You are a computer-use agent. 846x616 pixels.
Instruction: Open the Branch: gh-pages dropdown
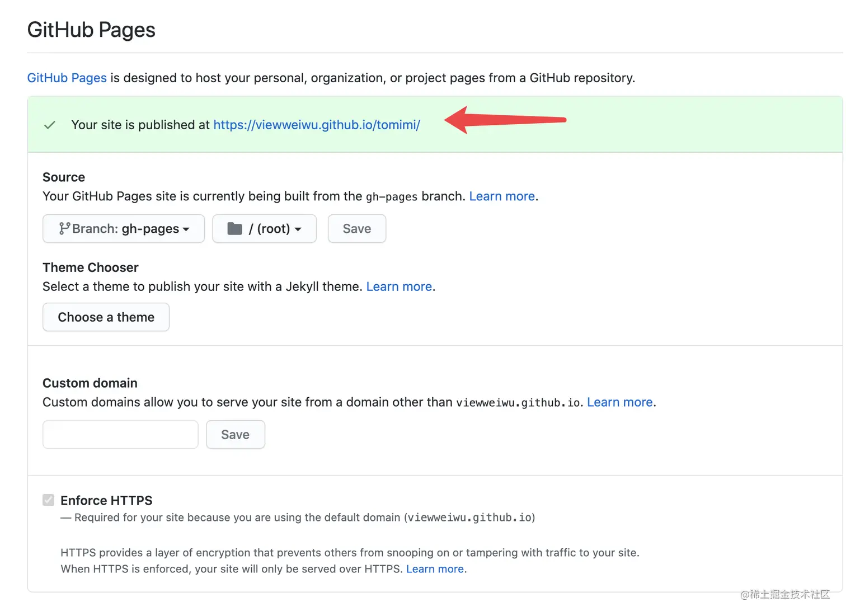click(124, 229)
